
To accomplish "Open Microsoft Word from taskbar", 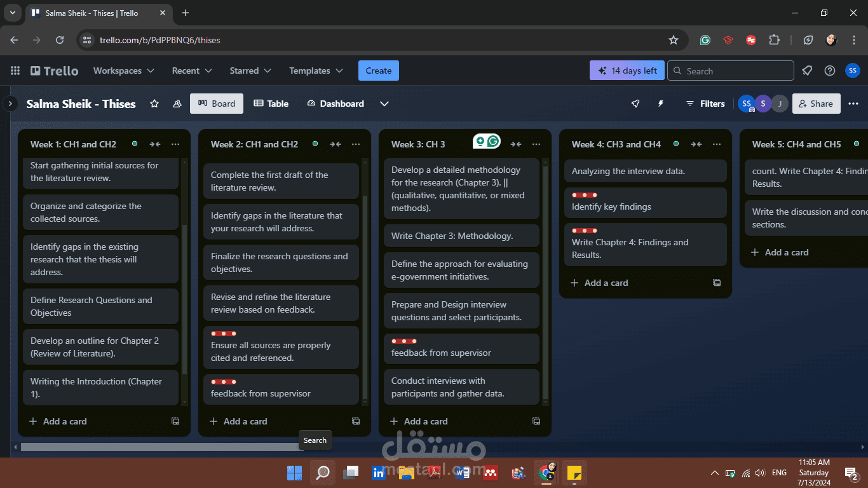I will 463,473.
